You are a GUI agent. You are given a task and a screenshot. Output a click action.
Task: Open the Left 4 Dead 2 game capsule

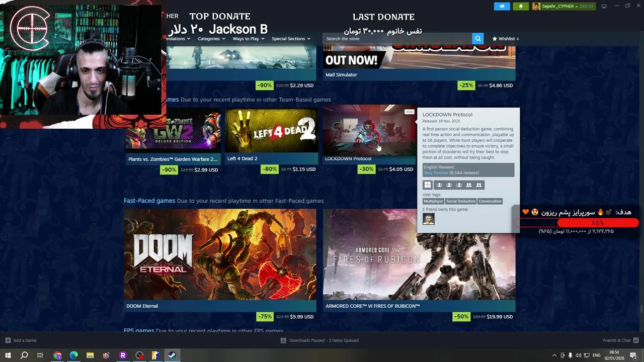click(271, 135)
